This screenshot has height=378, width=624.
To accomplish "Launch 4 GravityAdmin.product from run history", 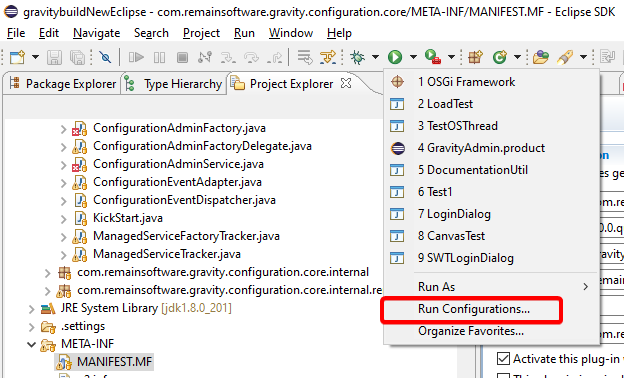I will point(481,148).
